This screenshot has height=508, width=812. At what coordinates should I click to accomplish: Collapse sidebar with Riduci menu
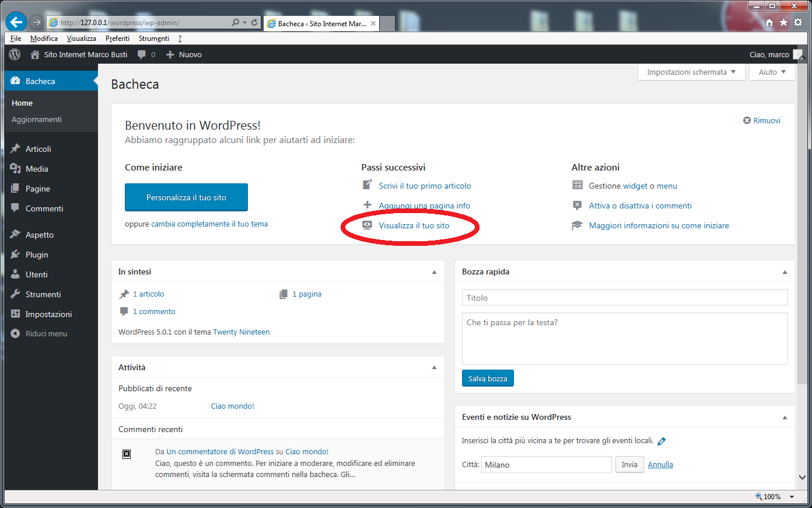point(46,334)
